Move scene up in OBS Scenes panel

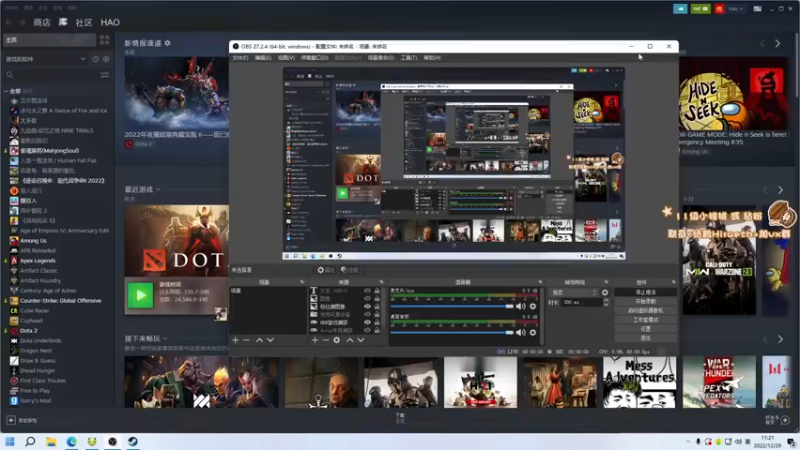[259, 340]
